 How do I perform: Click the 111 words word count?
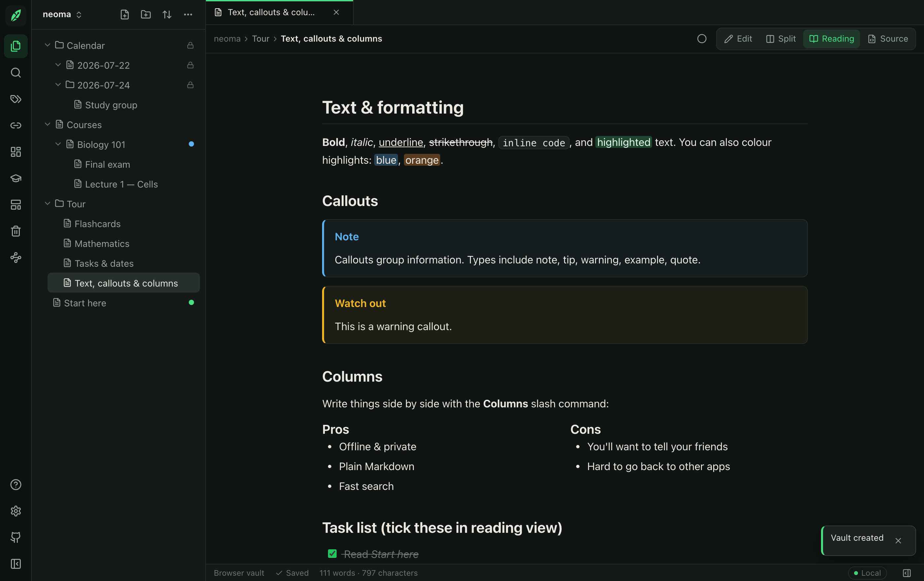pos(337,573)
